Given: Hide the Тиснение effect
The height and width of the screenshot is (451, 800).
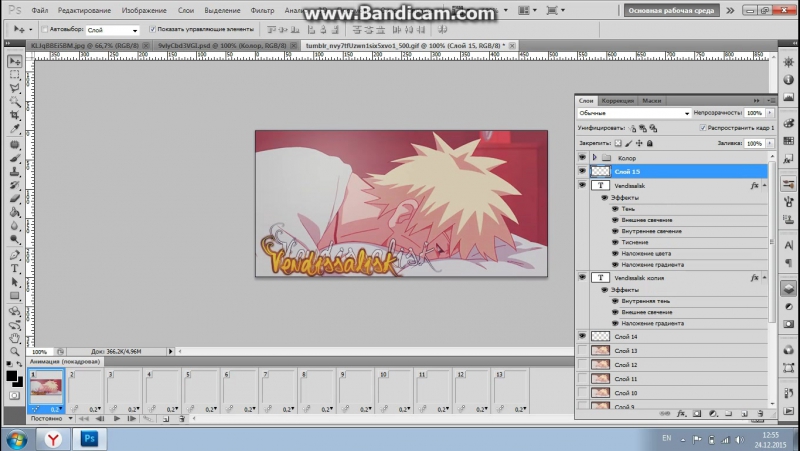Looking at the screenshot, I should 615,242.
